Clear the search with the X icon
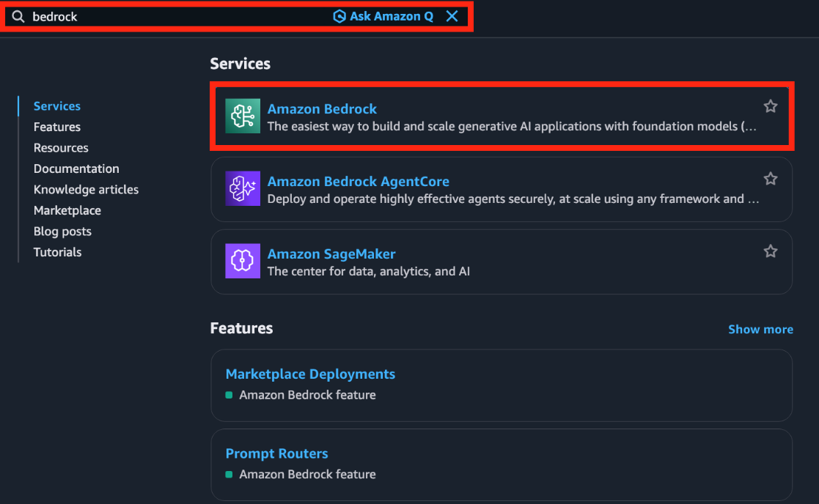 [x=452, y=16]
